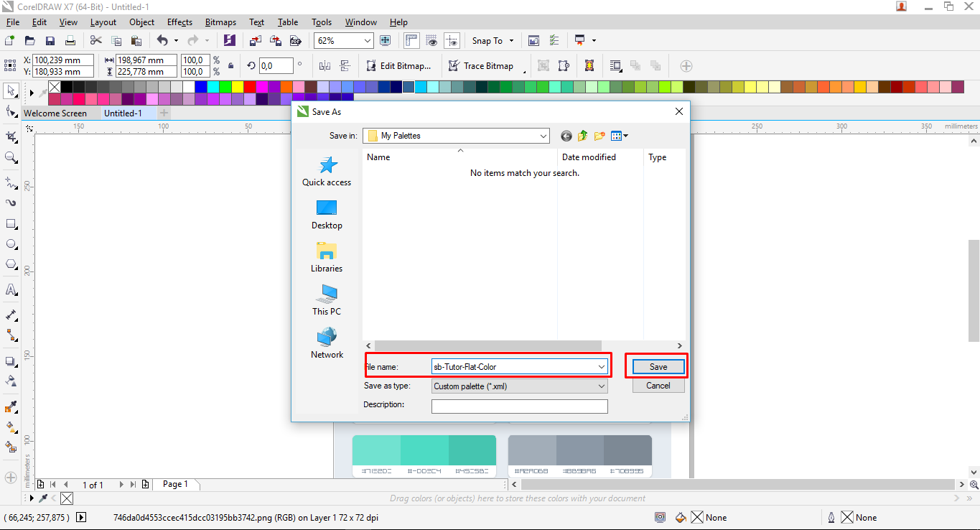Open the Effects menu
Image resolution: width=980 pixels, height=530 pixels.
179,22
